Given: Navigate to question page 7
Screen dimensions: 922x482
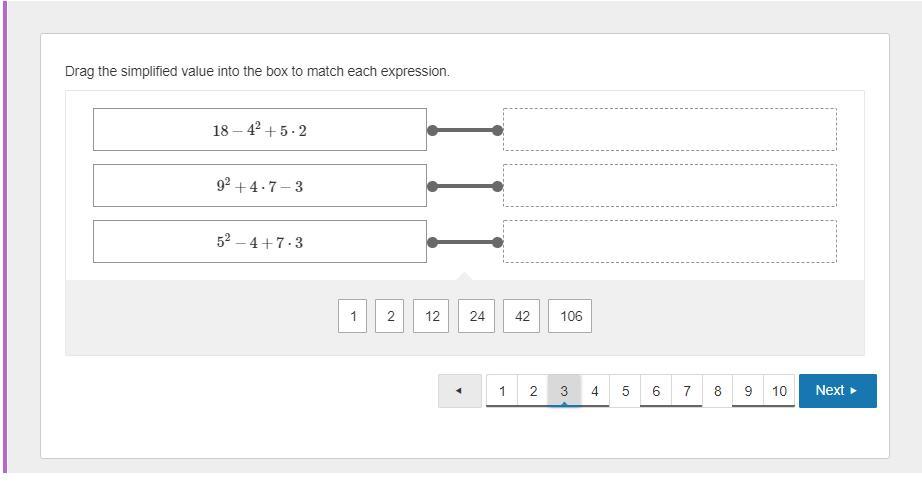Looking at the screenshot, I should [x=687, y=391].
